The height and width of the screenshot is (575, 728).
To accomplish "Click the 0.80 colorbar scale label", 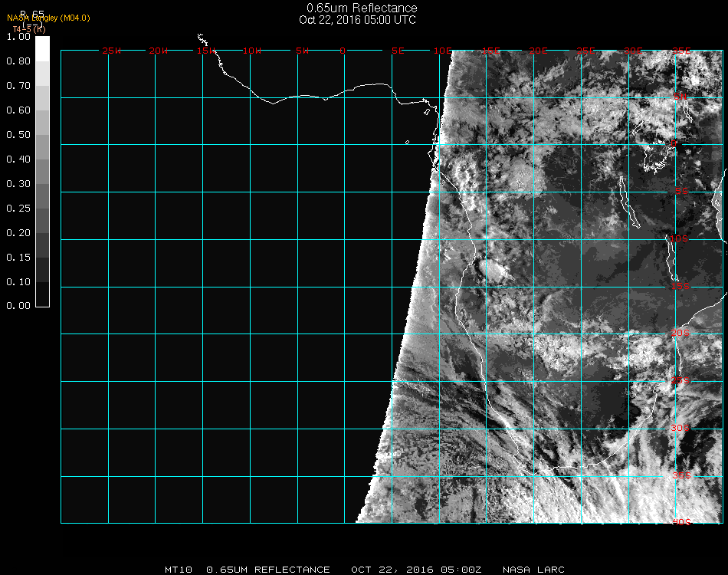I will [x=18, y=61].
